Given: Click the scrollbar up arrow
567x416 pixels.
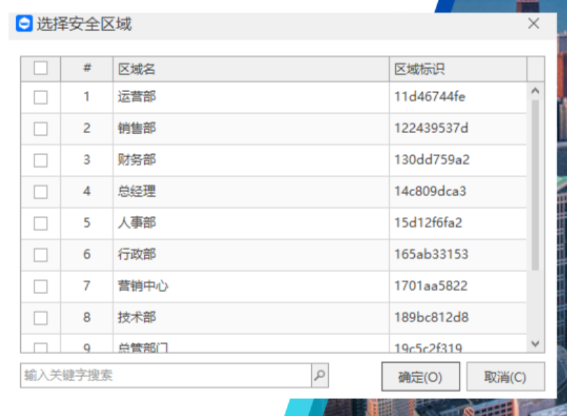Looking at the screenshot, I should [536, 91].
